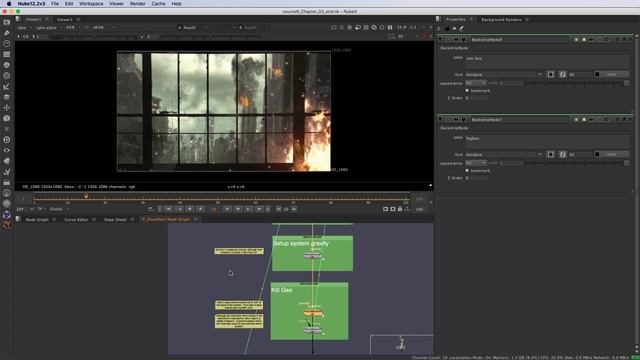
Task: Enable bookmark checkbox for BackdropNode6
Action: click(467, 91)
